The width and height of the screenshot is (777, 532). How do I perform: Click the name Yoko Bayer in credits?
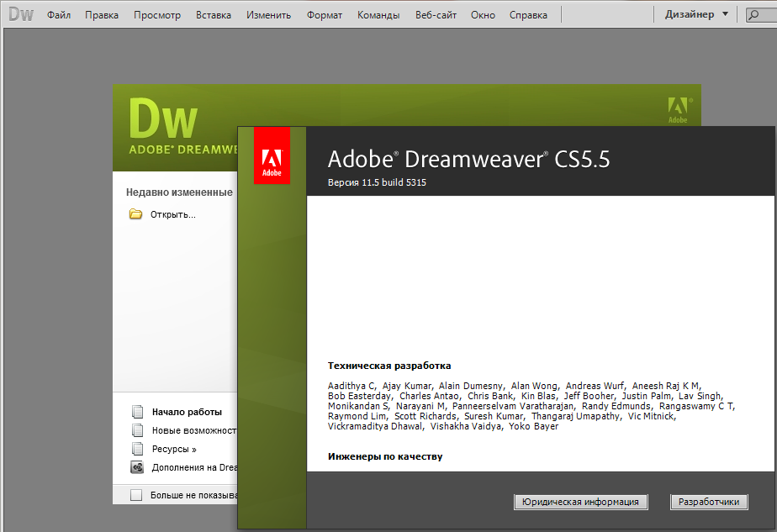533,426
